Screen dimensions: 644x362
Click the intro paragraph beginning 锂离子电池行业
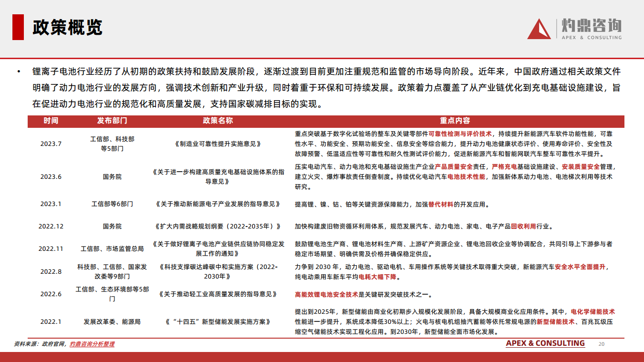326,87
